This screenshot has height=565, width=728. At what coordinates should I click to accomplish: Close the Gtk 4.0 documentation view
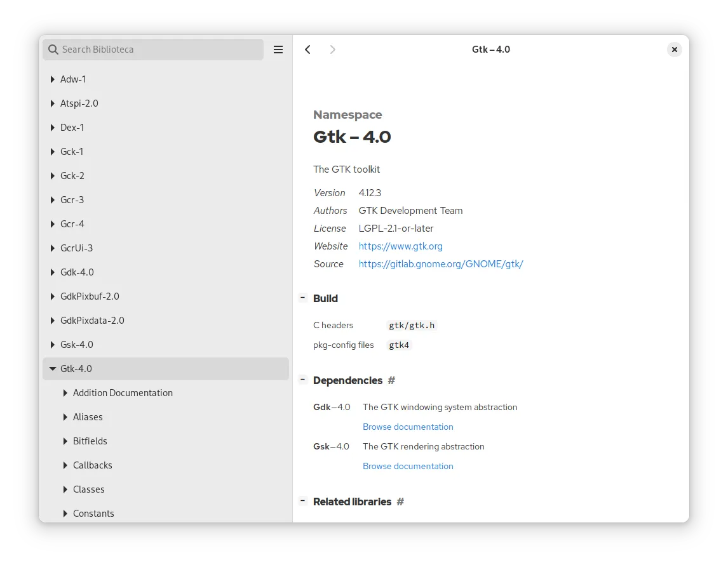pyautogui.click(x=674, y=49)
